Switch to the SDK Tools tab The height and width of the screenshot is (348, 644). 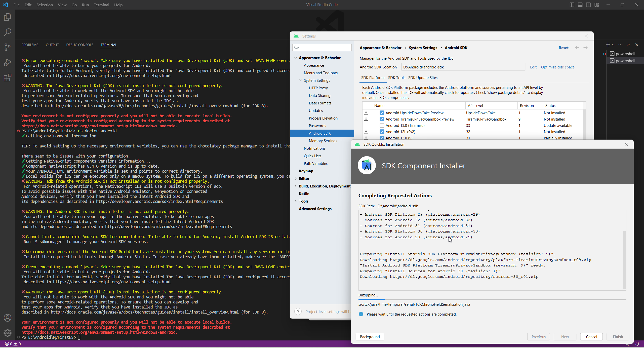tap(396, 78)
